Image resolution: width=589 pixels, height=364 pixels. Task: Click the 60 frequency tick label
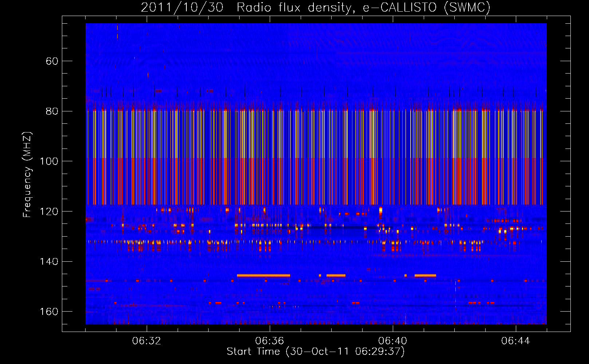[52, 61]
